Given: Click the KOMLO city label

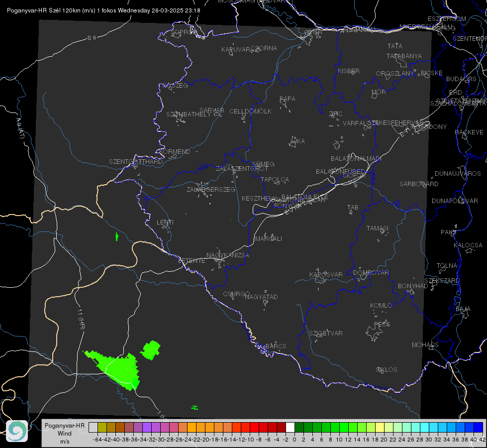Looking at the screenshot, I should pos(381,305).
